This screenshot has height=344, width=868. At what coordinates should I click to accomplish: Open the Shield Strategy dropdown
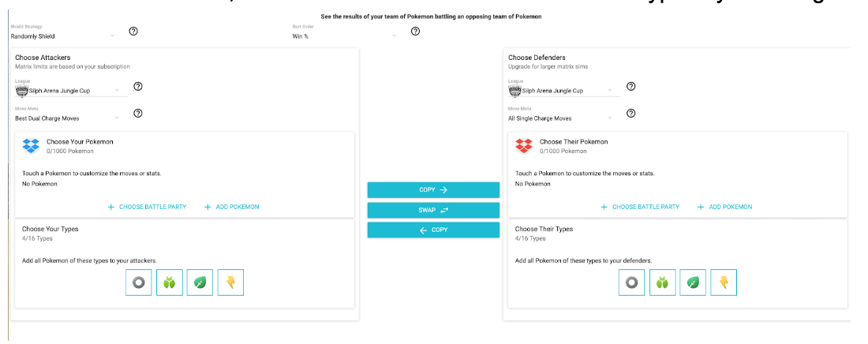[x=63, y=36]
